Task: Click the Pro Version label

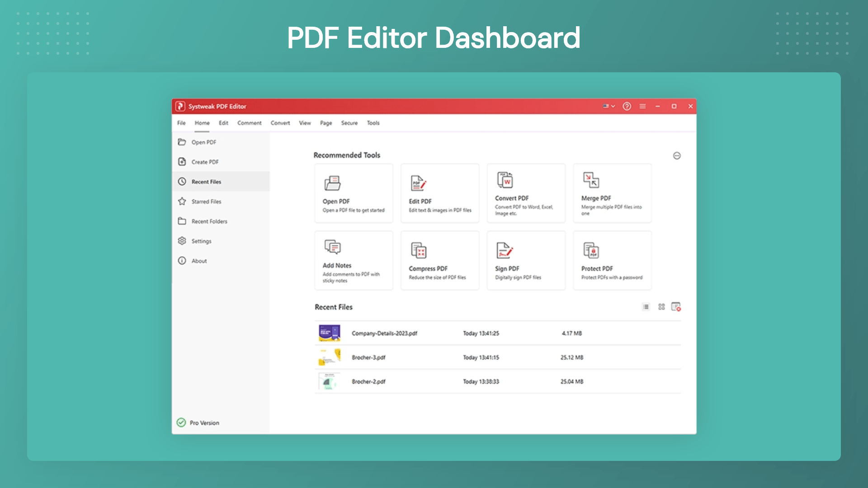Action: [204, 423]
